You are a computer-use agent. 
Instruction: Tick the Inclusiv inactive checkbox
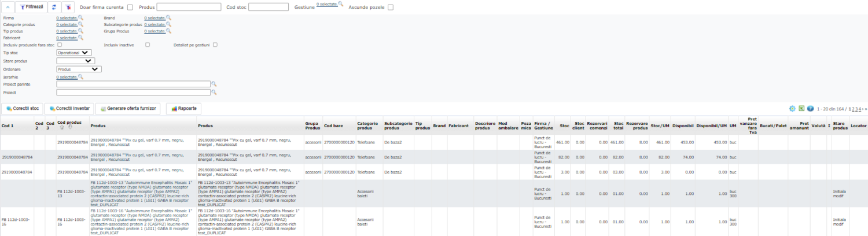tap(148, 45)
